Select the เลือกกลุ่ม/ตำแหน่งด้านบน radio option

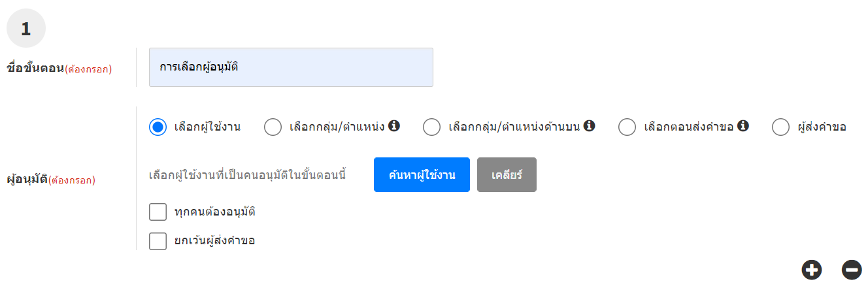[431, 127]
